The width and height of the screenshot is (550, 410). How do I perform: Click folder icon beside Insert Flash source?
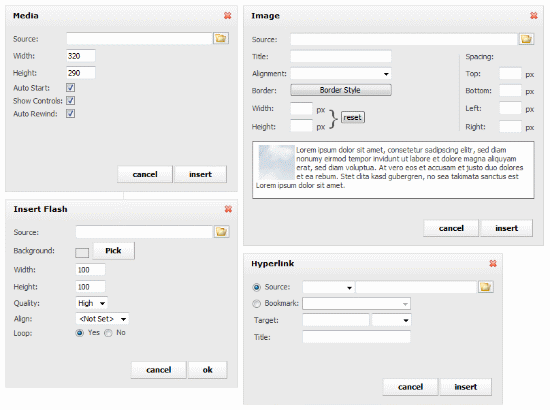[x=221, y=231]
